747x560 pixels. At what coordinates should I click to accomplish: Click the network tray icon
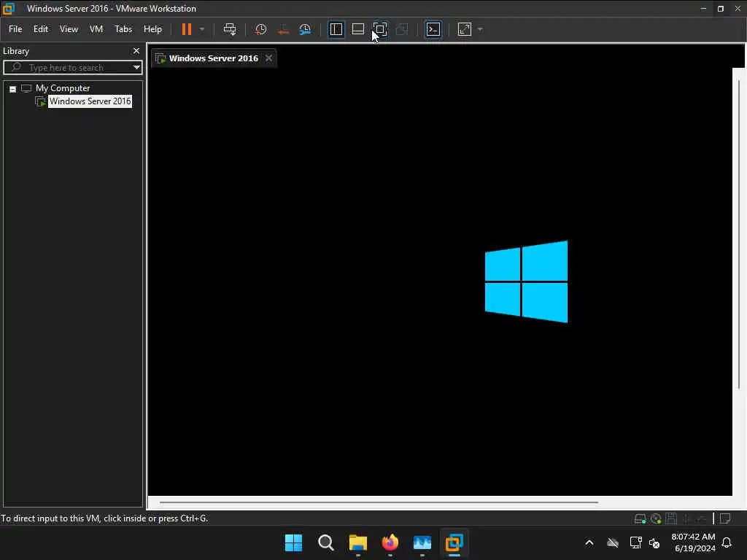pyautogui.click(x=635, y=542)
